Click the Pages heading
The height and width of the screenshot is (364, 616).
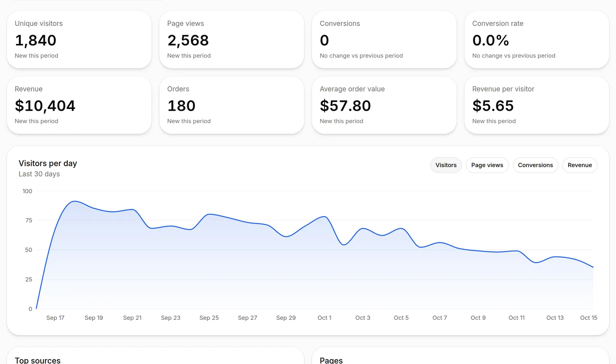[x=331, y=361]
